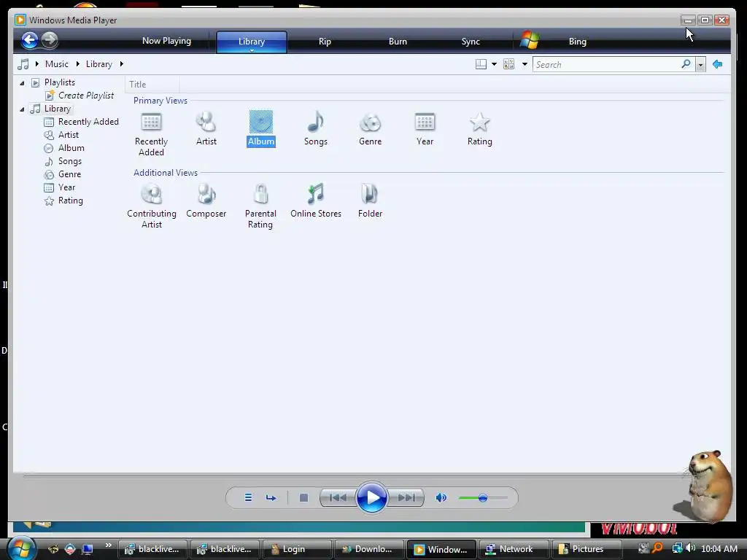
Task: Open the Rating star view icon
Action: tap(479, 122)
